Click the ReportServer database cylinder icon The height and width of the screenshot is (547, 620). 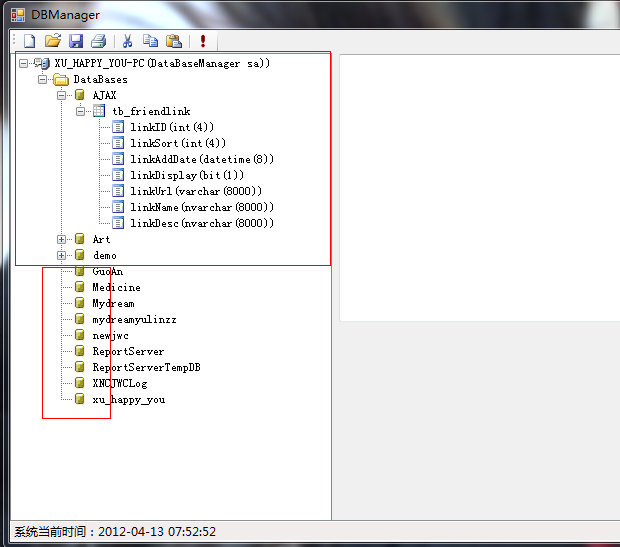pyautogui.click(x=80, y=351)
